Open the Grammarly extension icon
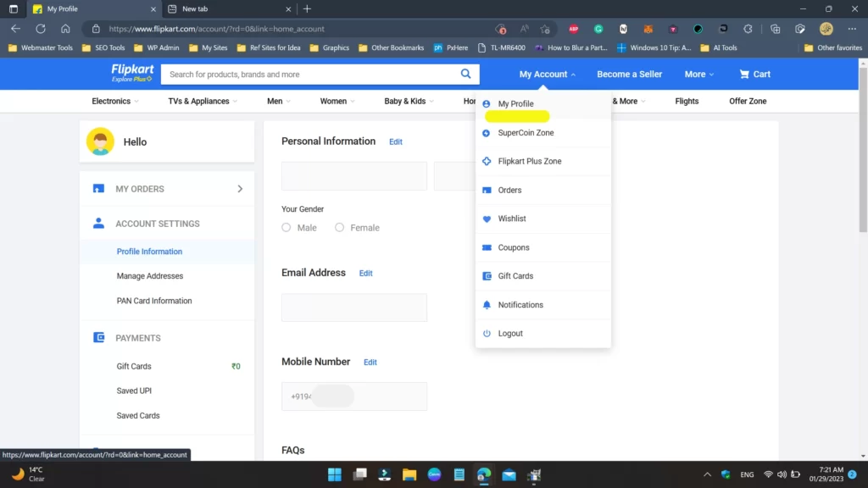 [x=598, y=29]
